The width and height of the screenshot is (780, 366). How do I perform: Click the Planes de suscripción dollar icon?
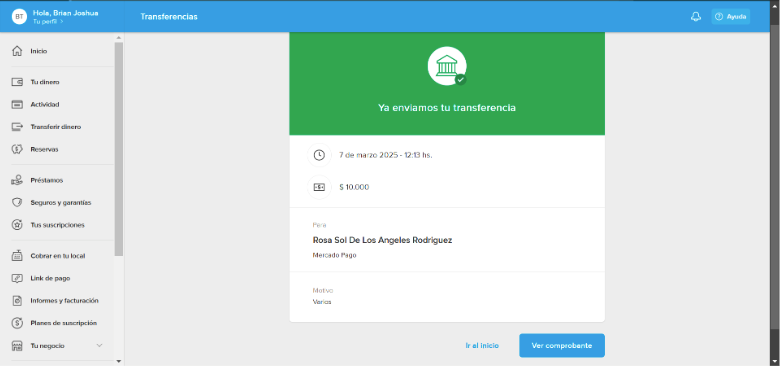[x=17, y=323]
